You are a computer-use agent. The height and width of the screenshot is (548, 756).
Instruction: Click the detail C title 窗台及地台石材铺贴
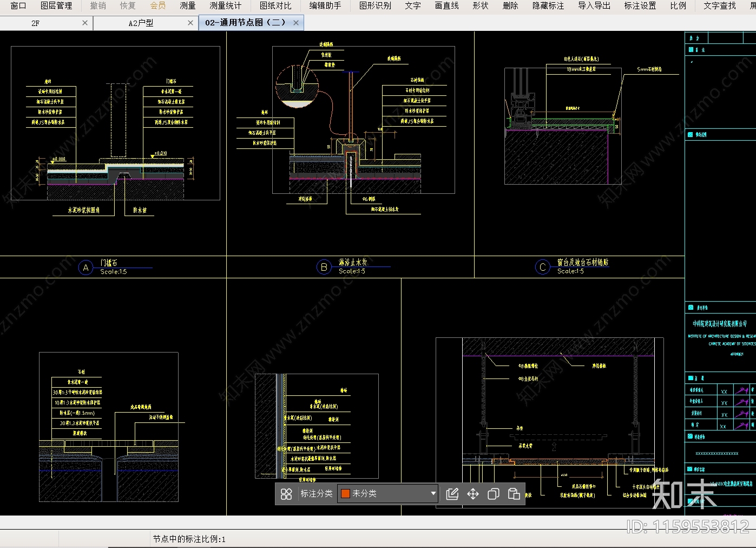[583, 262]
